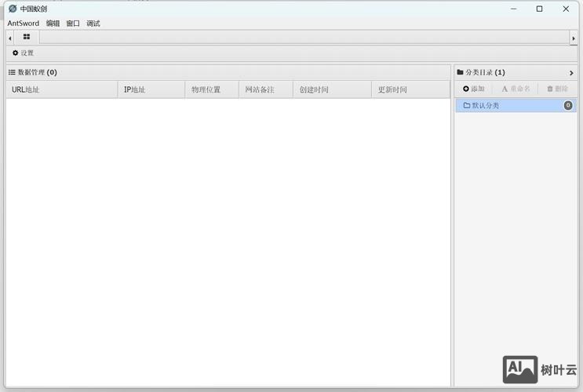Click the 数据管理 list icon
583x392 pixels.
(12, 72)
